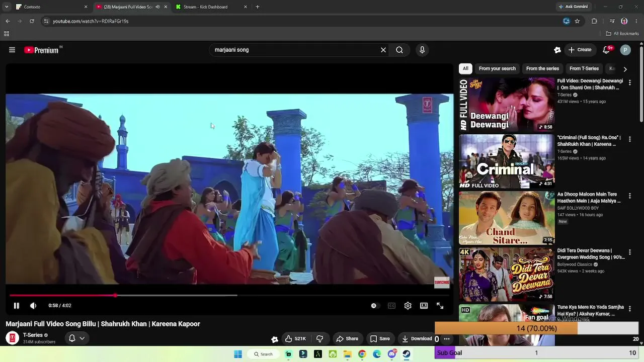The image size is (644, 362).
Task: Open YouTube notifications bell
Action: pos(607,50)
